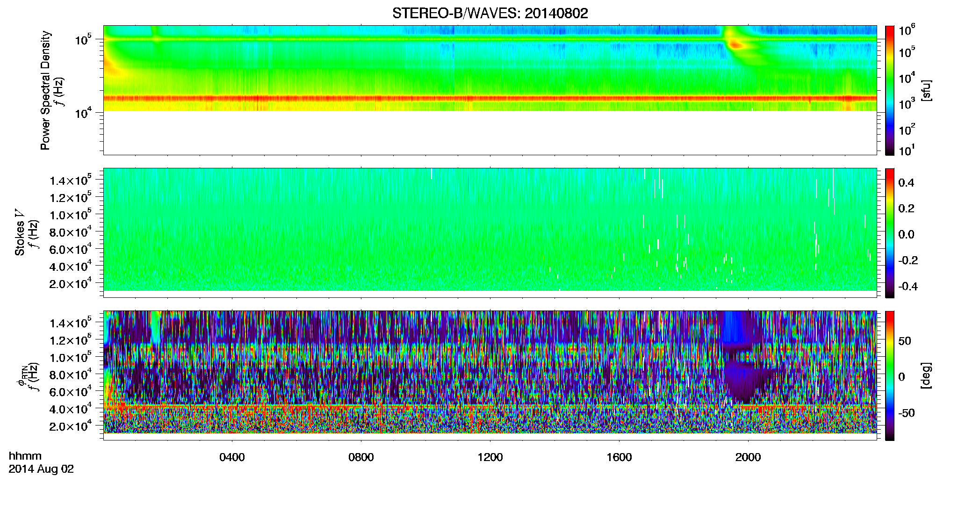Click the 10^6 label on power color bar
This screenshot has width=980, height=505.
[x=907, y=30]
